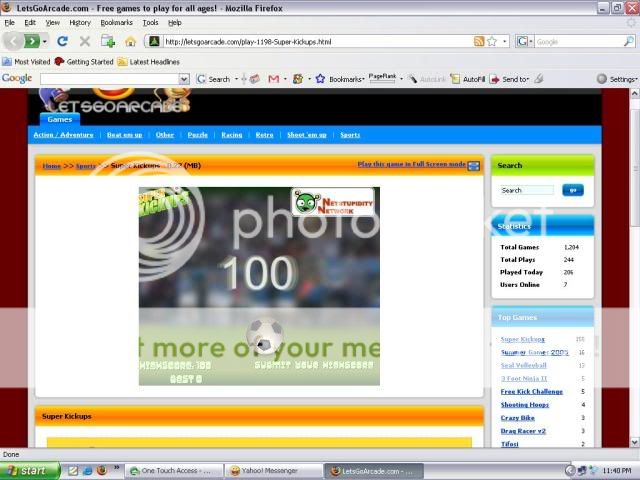Open the Sports category link
Screen dimensions: 640x480
point(350,135)
